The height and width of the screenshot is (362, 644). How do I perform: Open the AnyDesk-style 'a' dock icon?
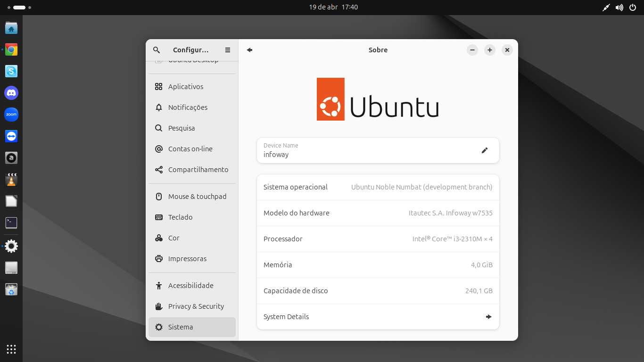11,158
